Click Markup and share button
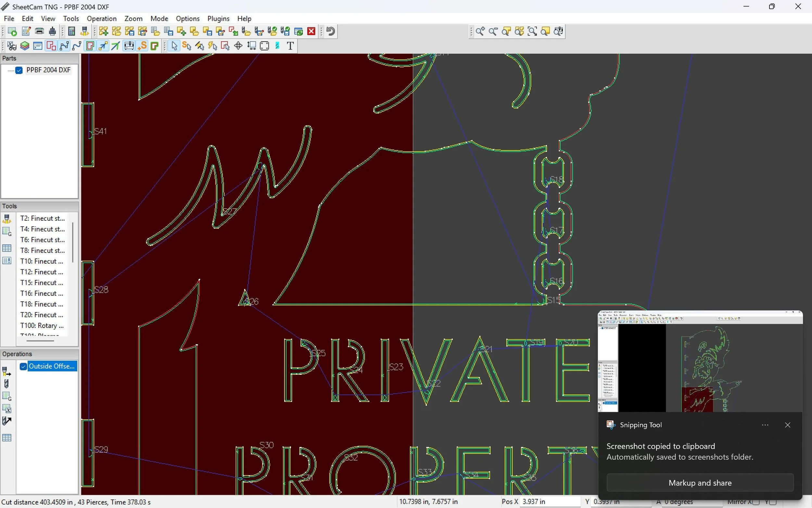 point(700,483)
